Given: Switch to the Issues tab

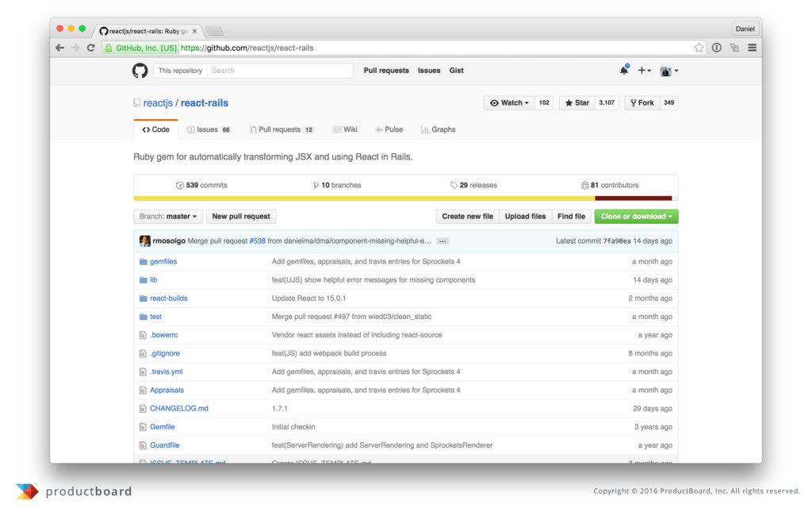Looking at the screenshot, I should click(x=209, y=129).
